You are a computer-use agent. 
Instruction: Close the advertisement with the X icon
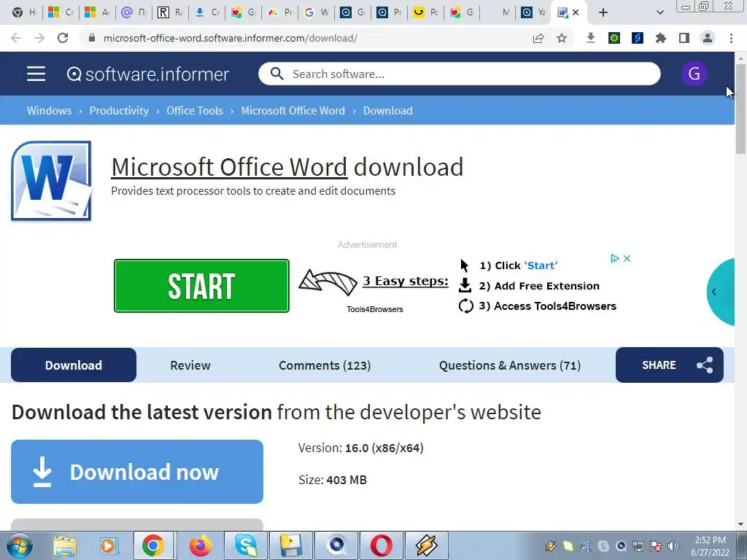[x=627, y=258]
